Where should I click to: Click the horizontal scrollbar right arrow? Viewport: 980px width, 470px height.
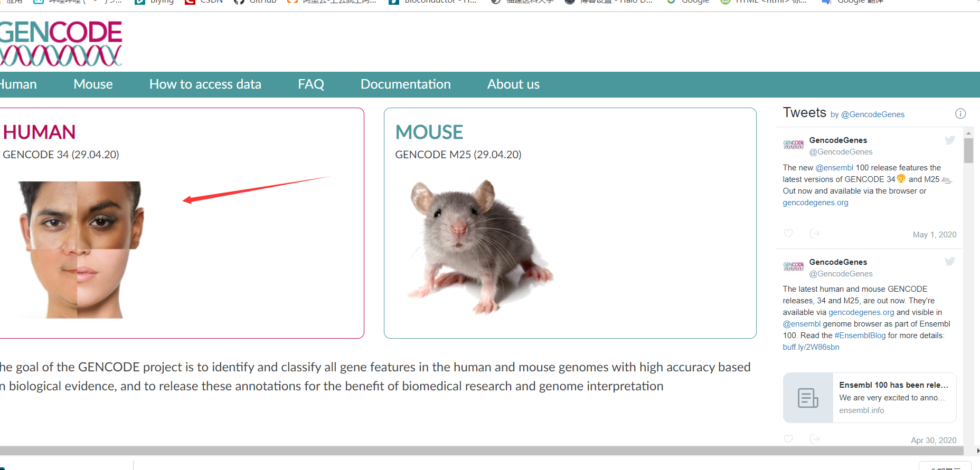click(977, 451)
